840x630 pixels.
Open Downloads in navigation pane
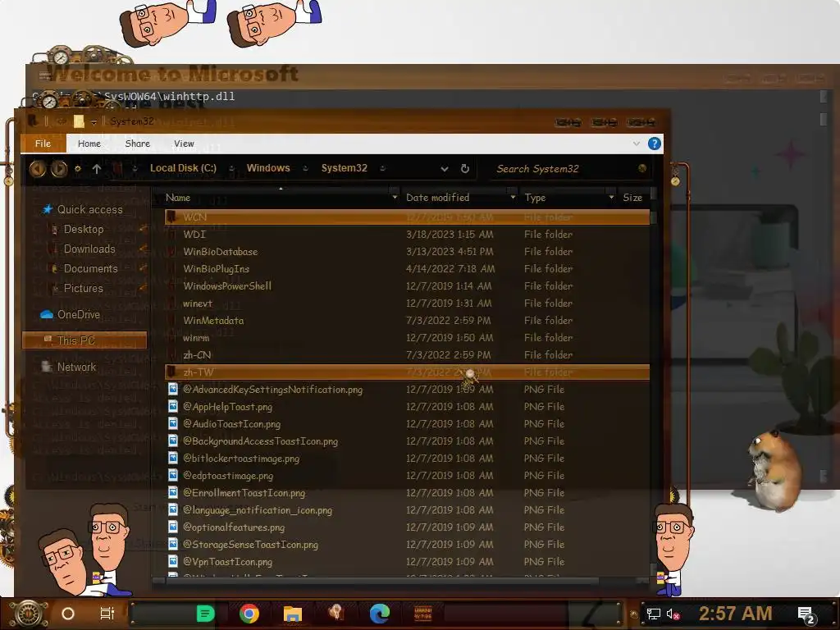(89, 249)
